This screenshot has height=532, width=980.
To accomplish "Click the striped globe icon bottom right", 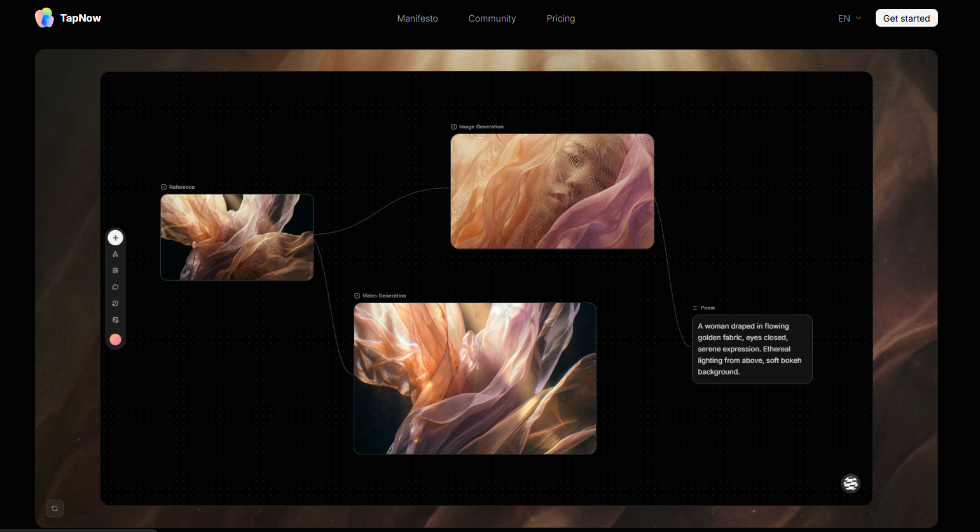I will [851, 484].
